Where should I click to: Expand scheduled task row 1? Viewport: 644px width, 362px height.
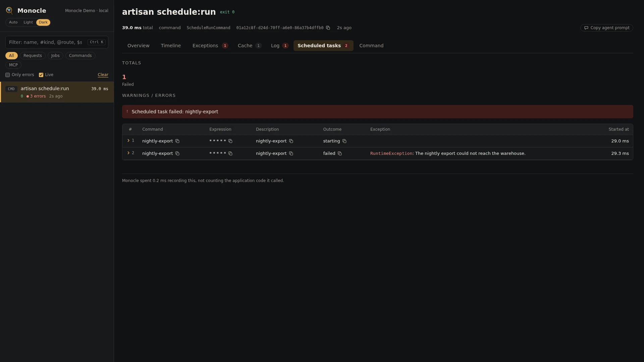(x=128, y=141)
